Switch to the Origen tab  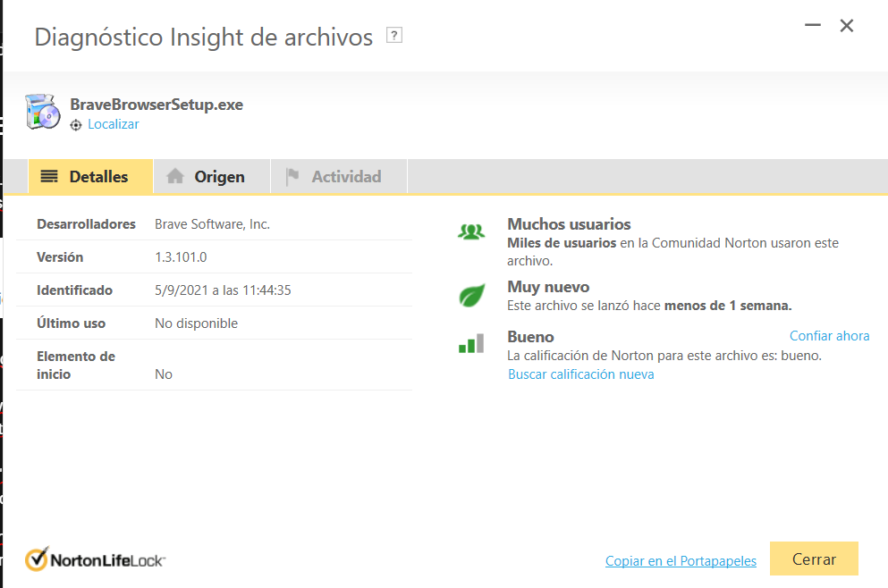coord(212,177)
